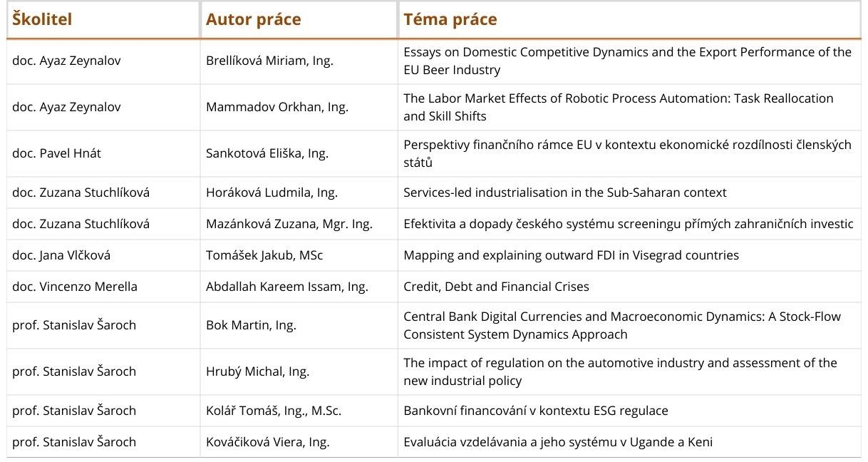Select author Horáková Ludmila, Ing.
The width and height of the screenshot is (868, 462).
272,192
